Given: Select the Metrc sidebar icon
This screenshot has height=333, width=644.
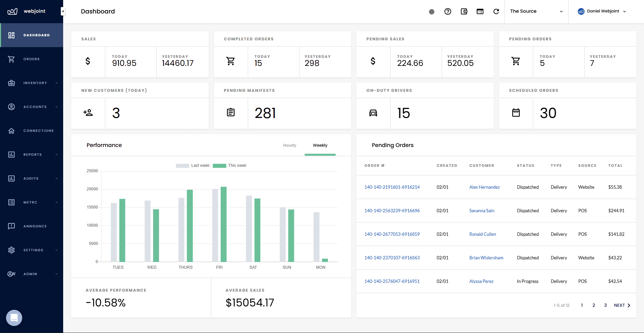Looking at the screenshot, I should pos(11,202).
